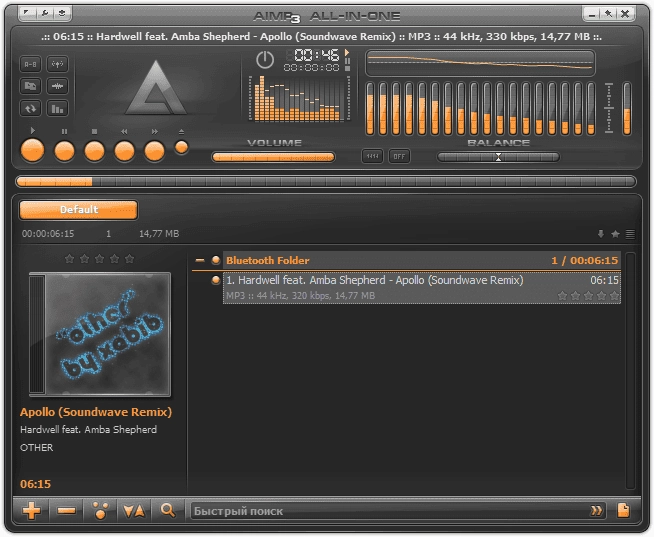This screenshot has width=654, height=537.
Task: Rate the playlist track one star
Action: (562, 296)
